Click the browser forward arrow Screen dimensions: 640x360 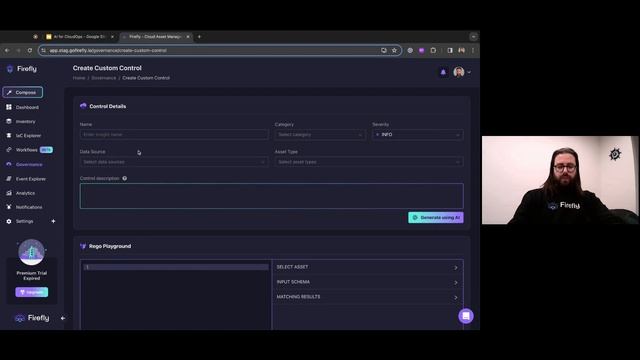18,50
